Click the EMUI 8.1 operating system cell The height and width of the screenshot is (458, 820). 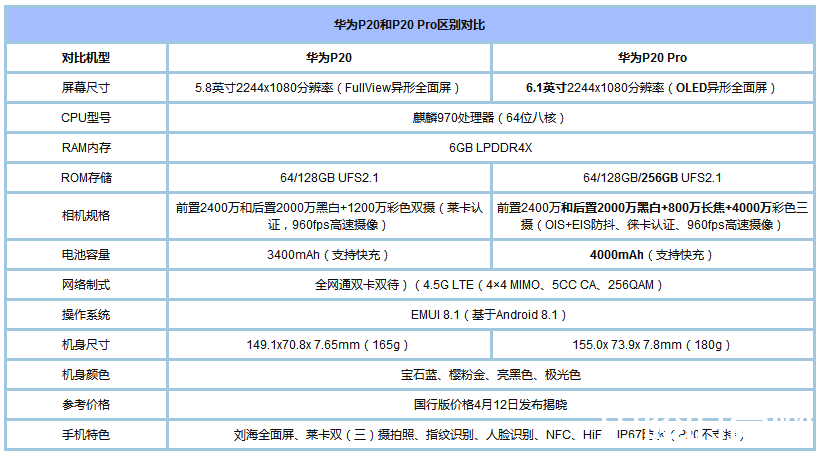pos(490,314)
